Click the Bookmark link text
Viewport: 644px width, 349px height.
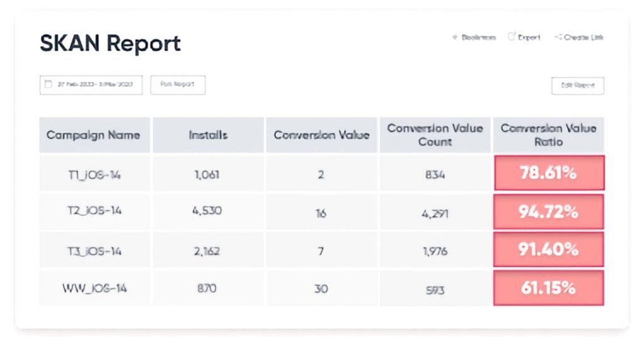479,37
